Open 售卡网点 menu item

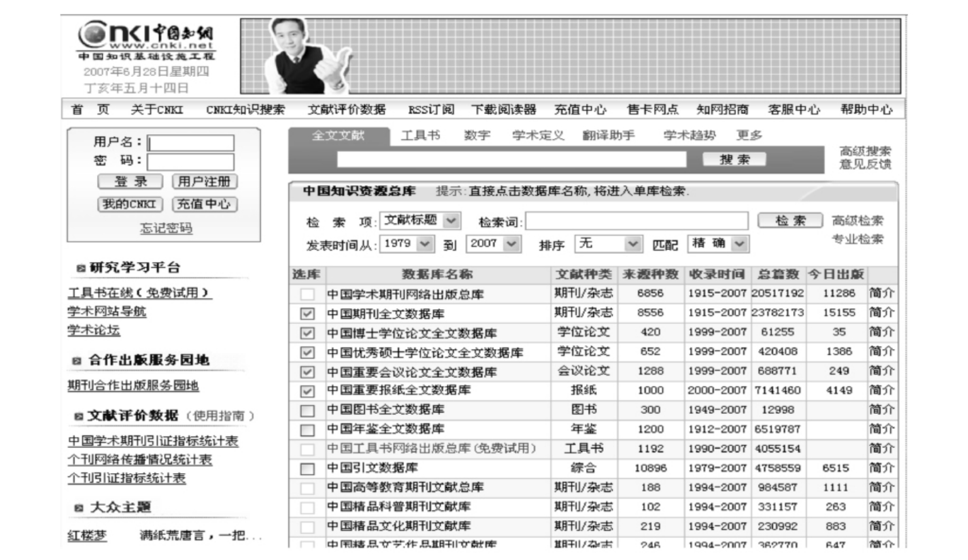tap(652, 110)
